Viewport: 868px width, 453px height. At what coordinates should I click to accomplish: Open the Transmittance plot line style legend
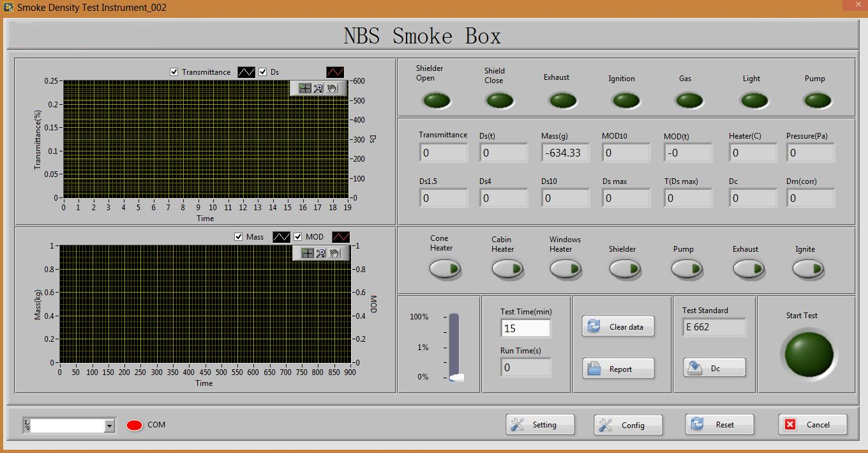(x=246, y=72)
